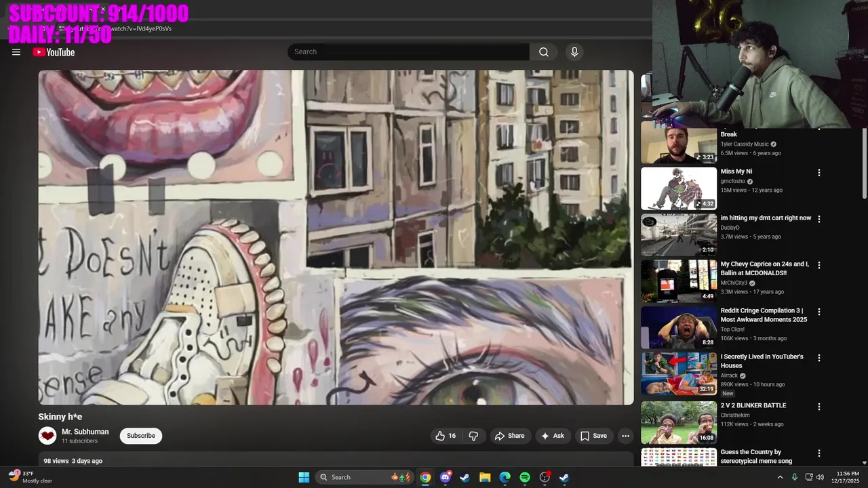Viewport: 868px width, 488px height.
Task: Open Mr. Subhuman channel avatar
Action: click(47, 436)
